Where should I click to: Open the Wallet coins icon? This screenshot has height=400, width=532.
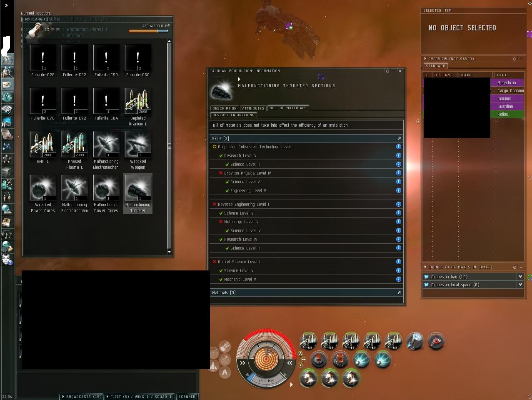pyautogui.click(x=7, y=185)
